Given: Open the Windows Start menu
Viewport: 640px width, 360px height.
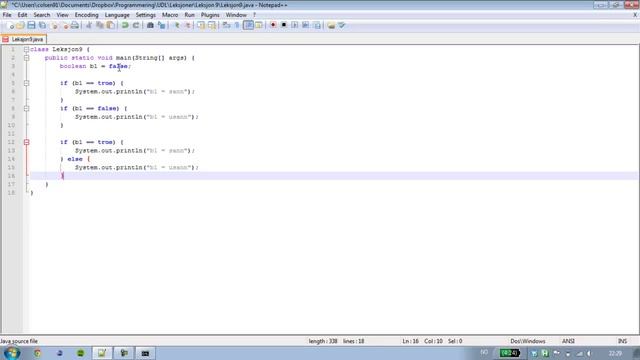Looking at the screenshot, I should click(11, 353).
